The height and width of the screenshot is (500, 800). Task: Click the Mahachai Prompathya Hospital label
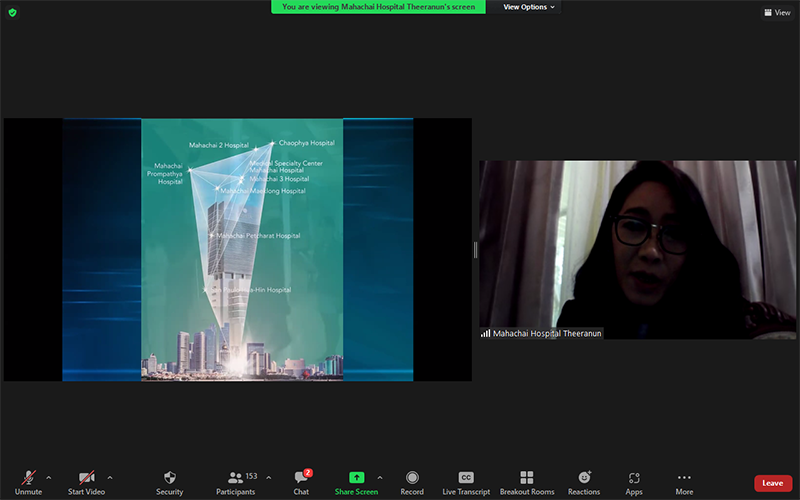pyautogui.click(x=165, y=173)
